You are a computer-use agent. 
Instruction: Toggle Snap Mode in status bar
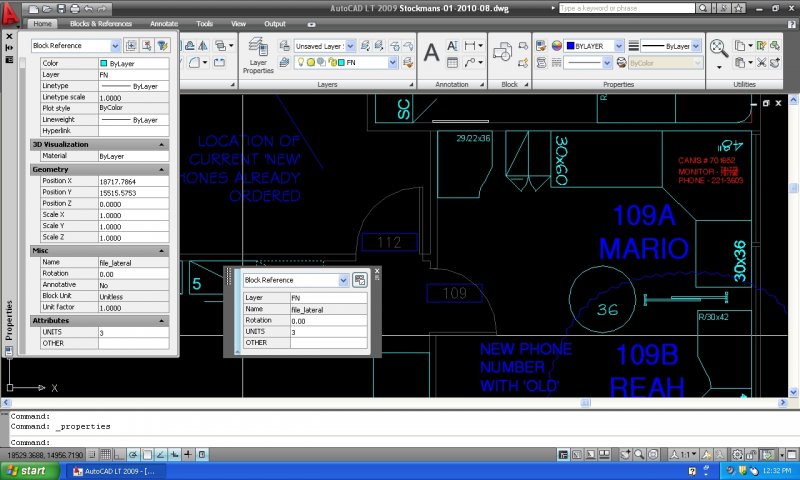(92, 454)
